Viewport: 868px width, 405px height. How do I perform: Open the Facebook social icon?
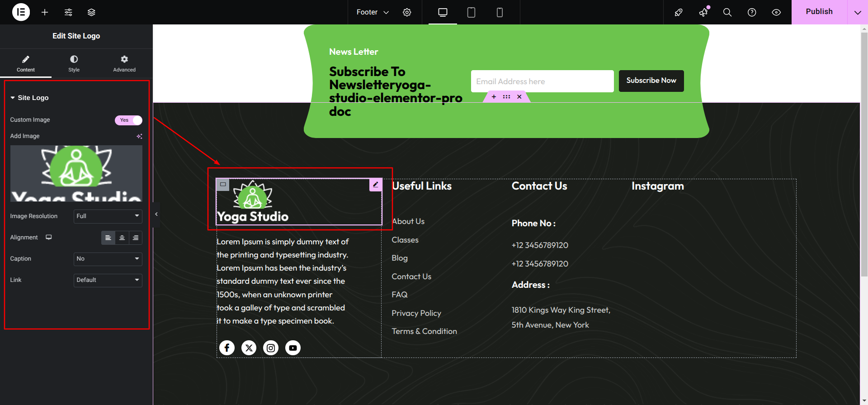[x=227, y=348]
